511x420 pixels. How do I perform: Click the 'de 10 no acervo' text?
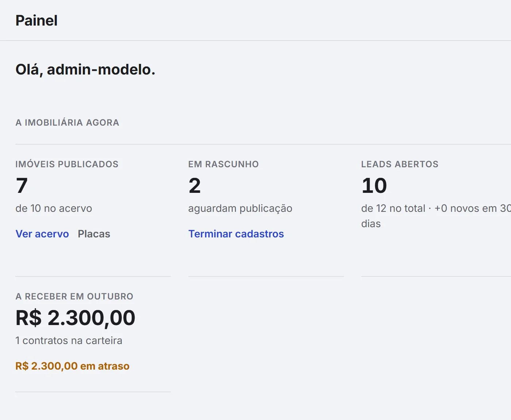54,208
